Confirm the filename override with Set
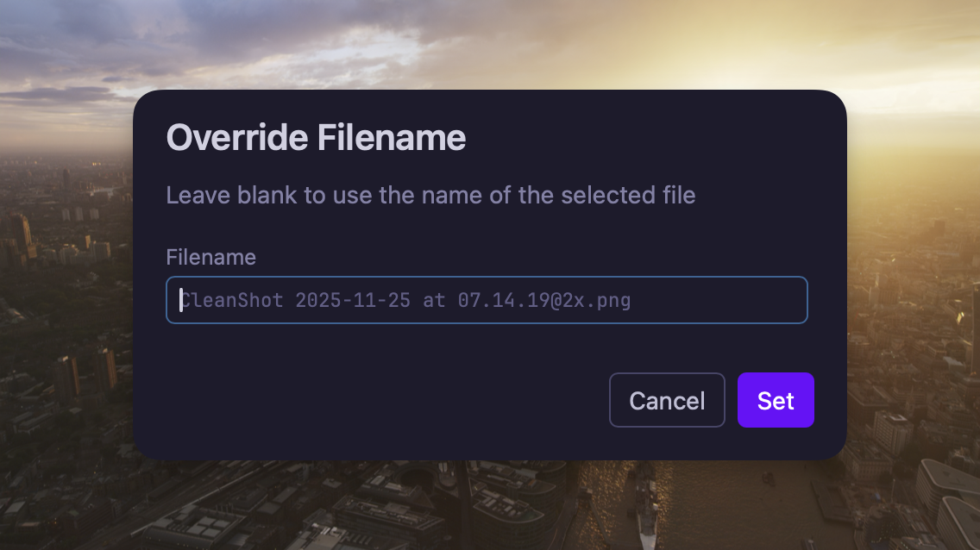The height and width of the screenshot is (550, 980). (x=776, y=400)
